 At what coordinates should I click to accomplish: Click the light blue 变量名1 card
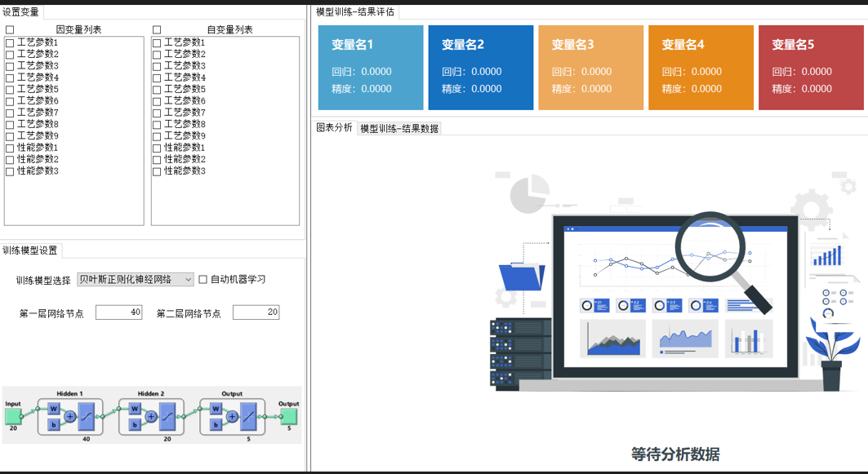click(x=371, y=68)
